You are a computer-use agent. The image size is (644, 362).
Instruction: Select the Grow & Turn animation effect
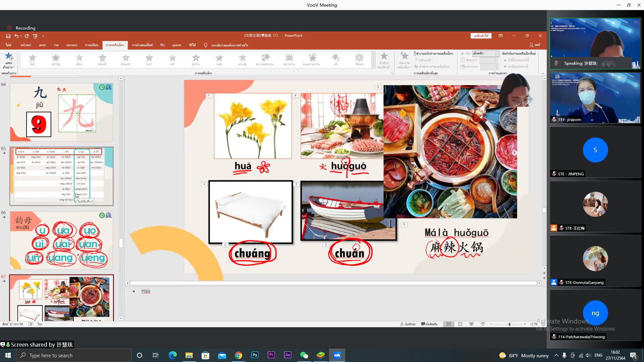point(266,59)
